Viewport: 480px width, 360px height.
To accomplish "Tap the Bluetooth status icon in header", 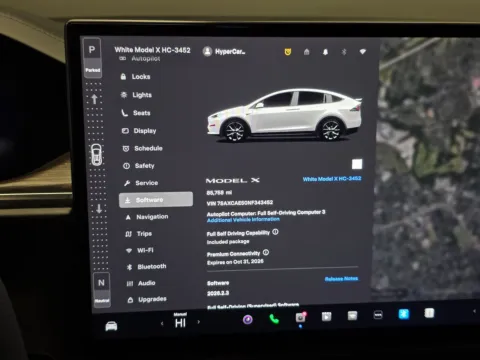I will point(344,52).
